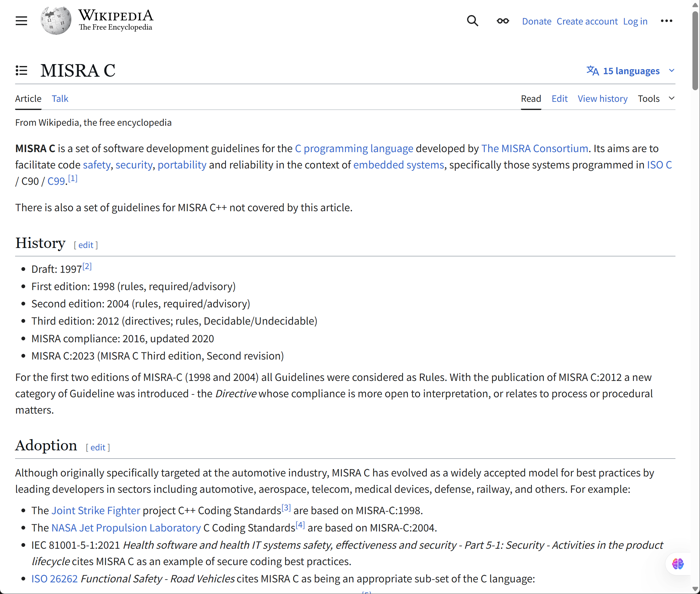Screen dimensions: 700x594
Task: Open the main hamburger menu
Action: point(21,21)
